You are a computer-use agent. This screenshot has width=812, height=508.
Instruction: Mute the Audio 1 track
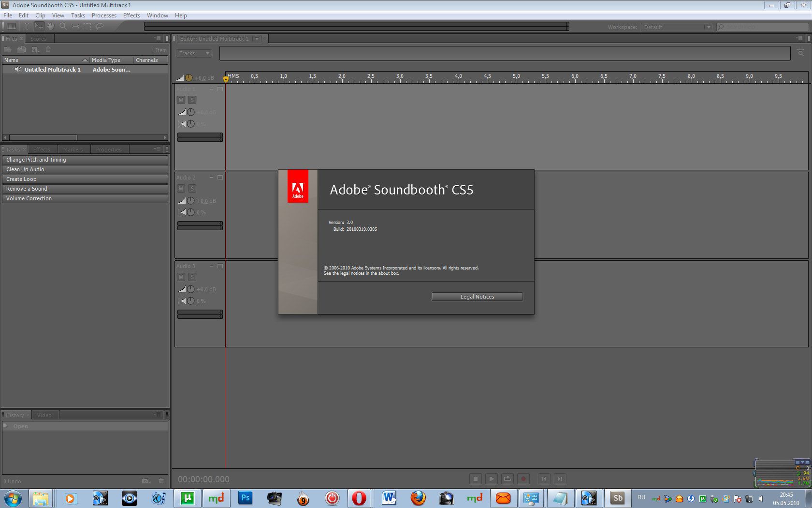[x=181, y=100]
